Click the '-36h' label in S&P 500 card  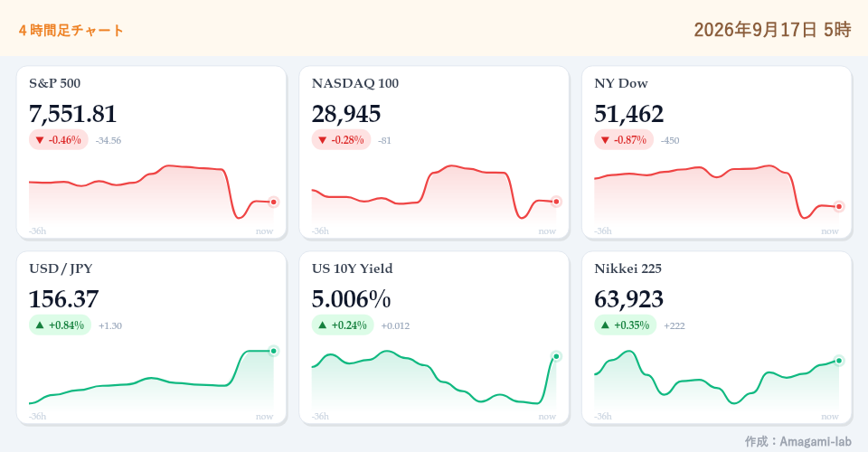click(x=38, y=231)
